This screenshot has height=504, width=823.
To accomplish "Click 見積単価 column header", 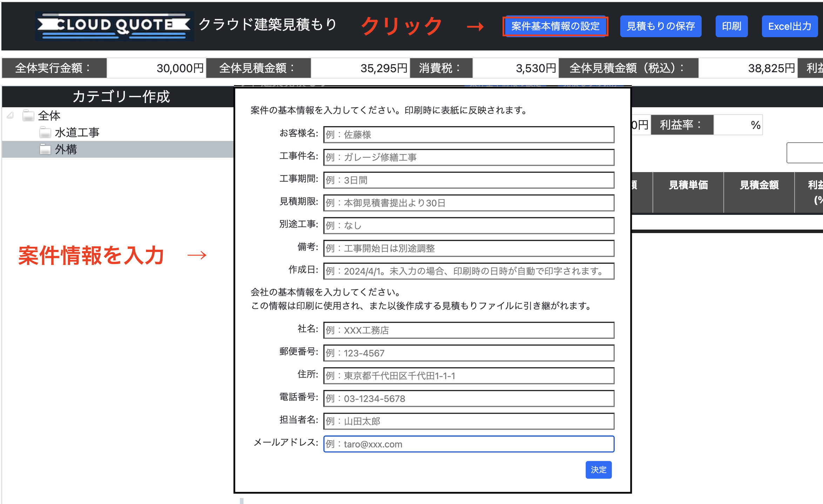I will click(688, 192).
